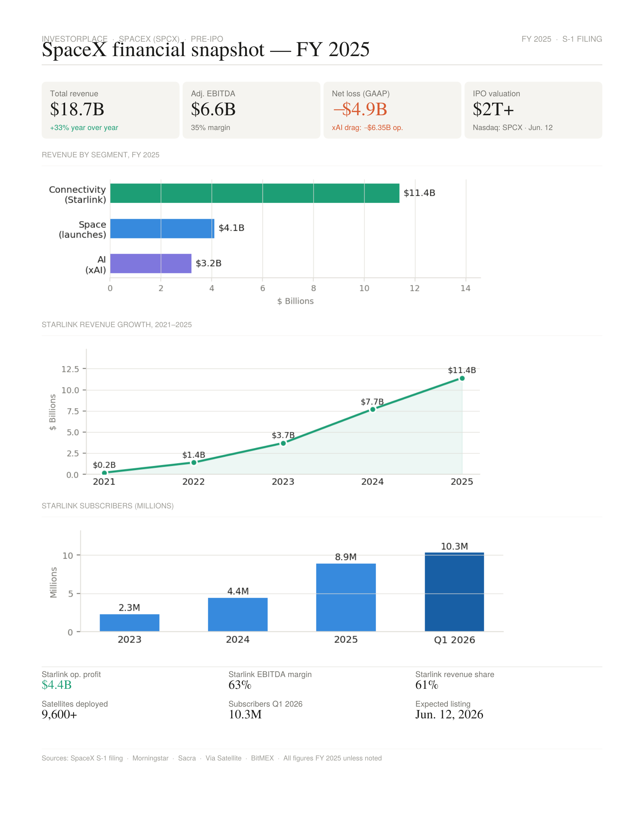This screenshot has width=644, height=834.
Task: Select the "$18.7B" total revenue value
Action: 77,109
